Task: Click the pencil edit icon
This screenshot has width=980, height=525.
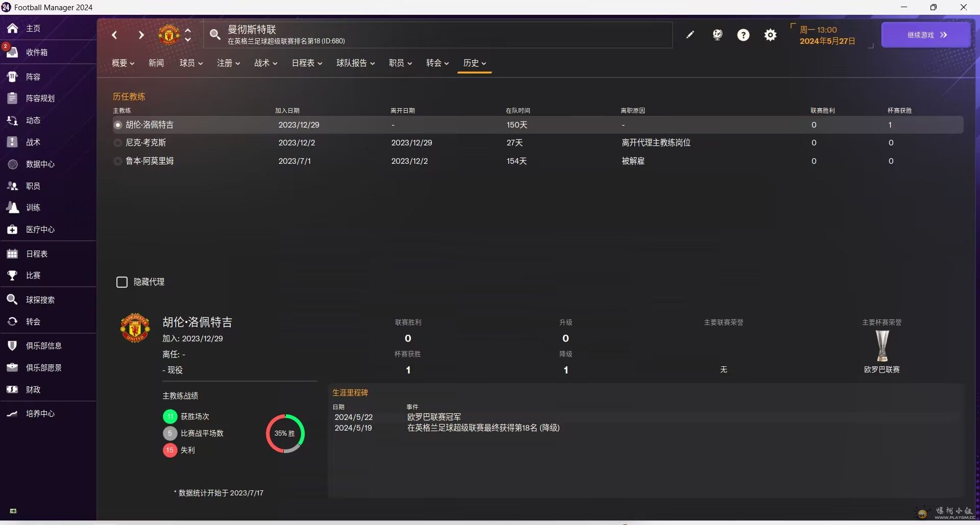Action: point(690,35)
